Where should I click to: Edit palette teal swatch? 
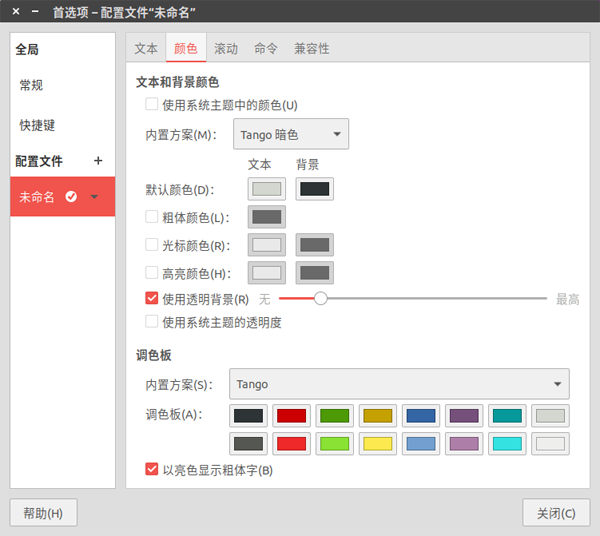(507, 416)
